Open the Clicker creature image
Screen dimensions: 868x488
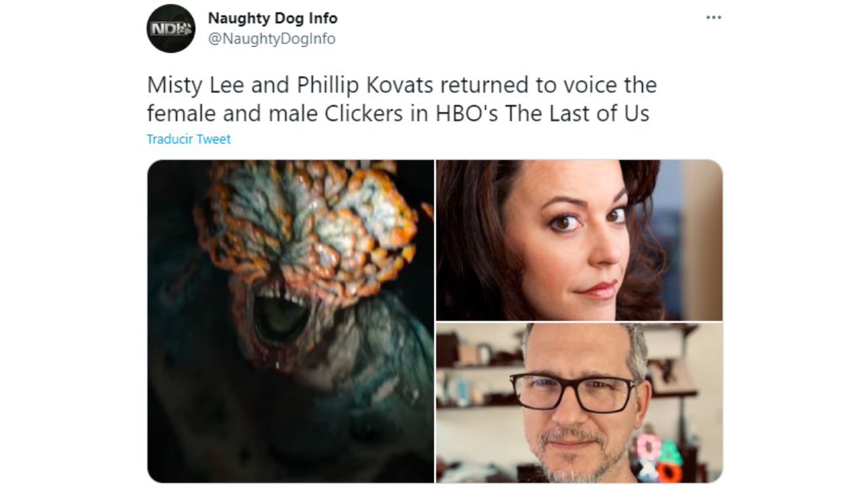[x=290, y=321]
